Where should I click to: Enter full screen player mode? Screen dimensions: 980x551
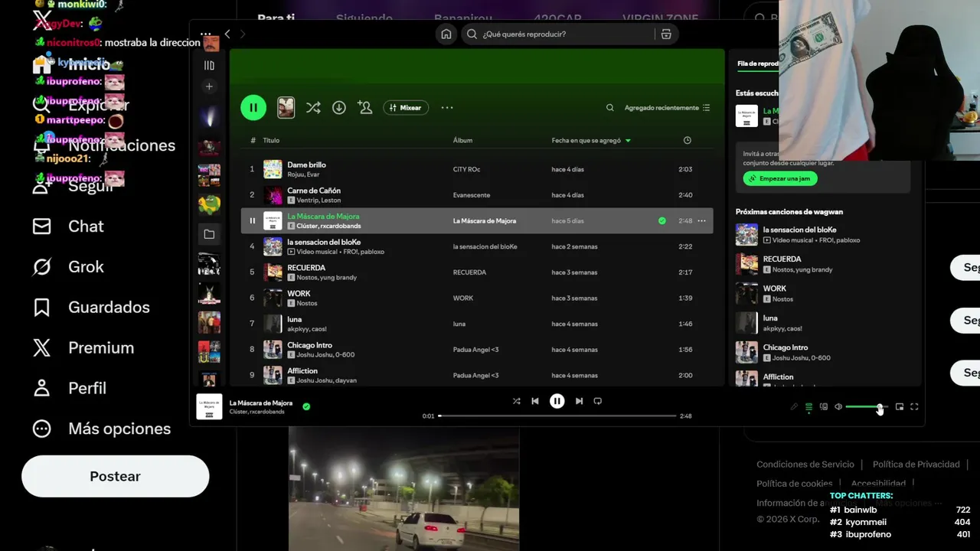click(914, 407)
